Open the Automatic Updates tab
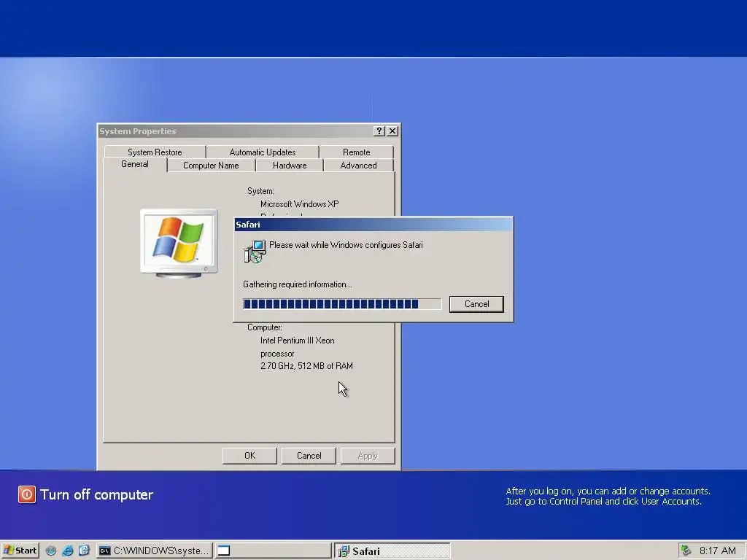 pyautogui.click(x=263, y=152)
